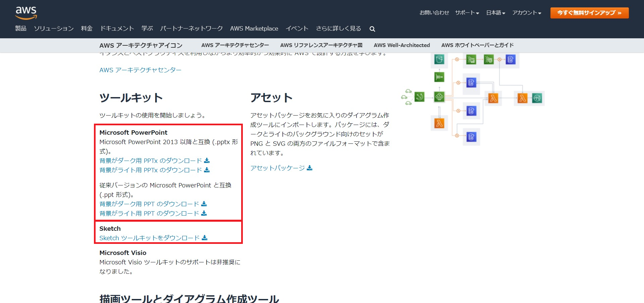The width and height of the screenshot is (644, 303).
Task: Open the イベント menu item
Action: point(297,29)
